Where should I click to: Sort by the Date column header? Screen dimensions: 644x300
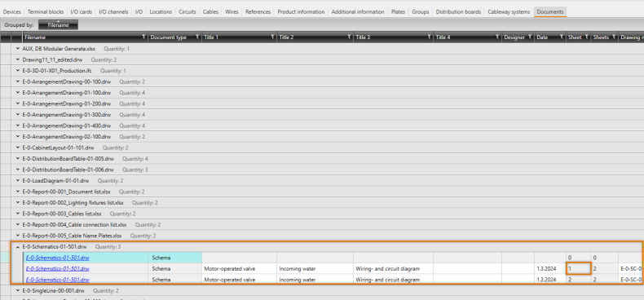pyautogui.click(x=542, y=37)
